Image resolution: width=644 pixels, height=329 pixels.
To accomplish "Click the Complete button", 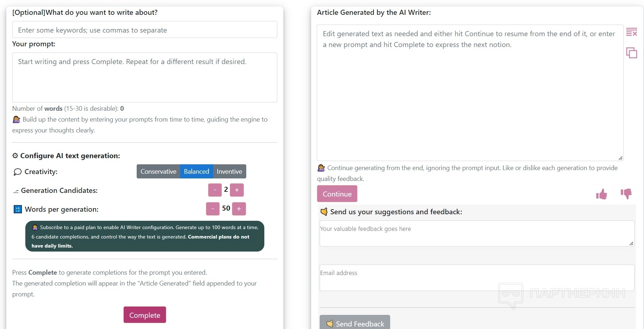I will coord(145,315).
